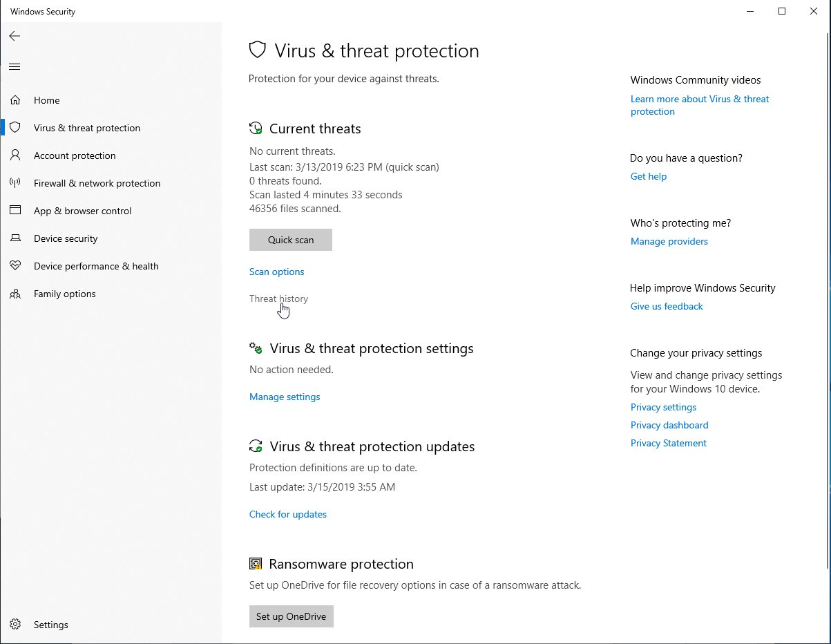Click the back arrow icon
This screenshot has width=831, height=644.
15,36
